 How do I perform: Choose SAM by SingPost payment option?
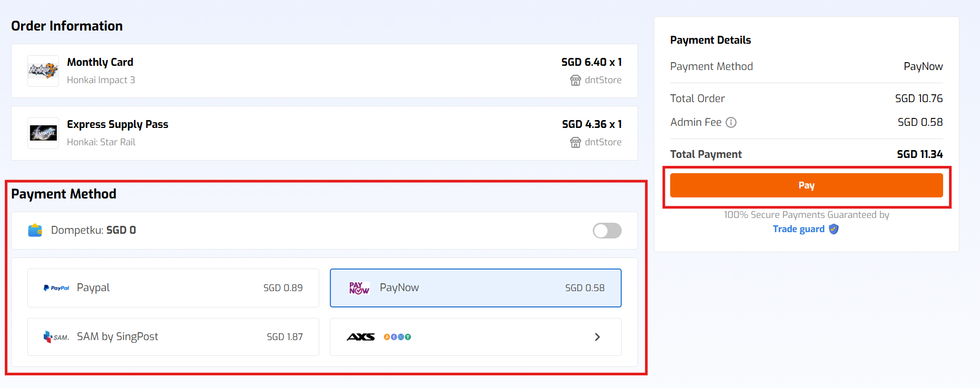pos(173,337)
